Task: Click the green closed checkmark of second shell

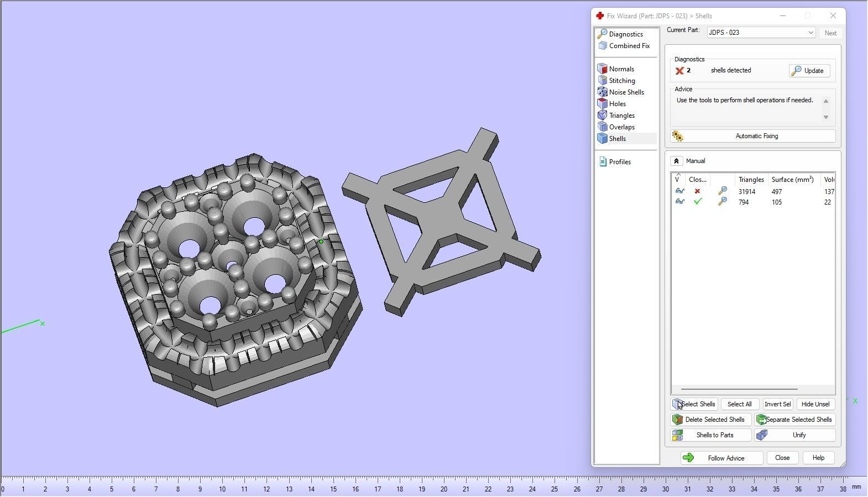Action: [698, 202]
